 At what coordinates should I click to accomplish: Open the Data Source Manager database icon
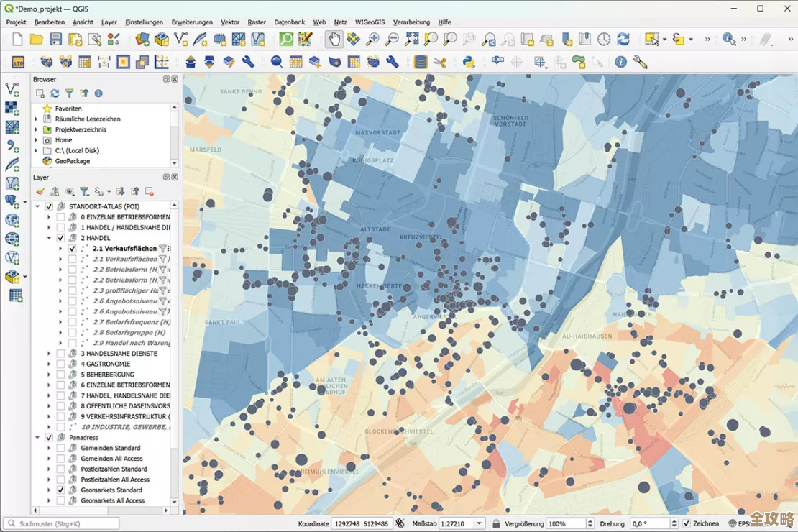pos(421,63)
